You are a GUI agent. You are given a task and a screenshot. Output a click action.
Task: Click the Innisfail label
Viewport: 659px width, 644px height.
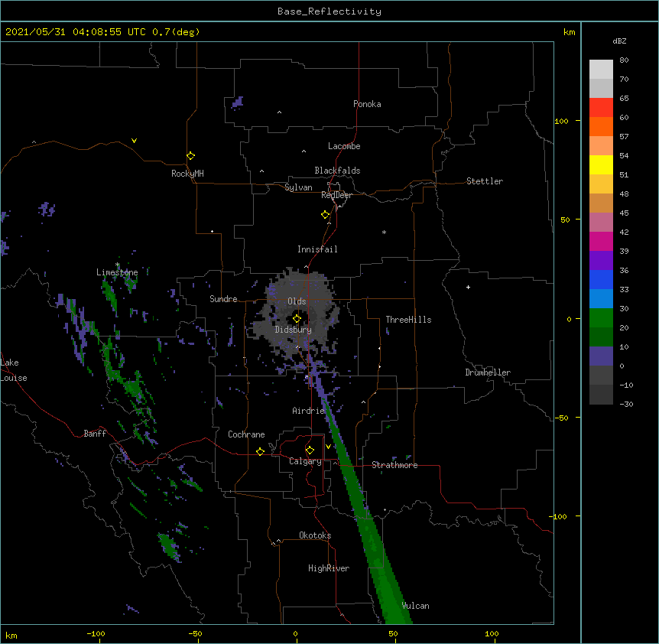[x=317, y=249]
